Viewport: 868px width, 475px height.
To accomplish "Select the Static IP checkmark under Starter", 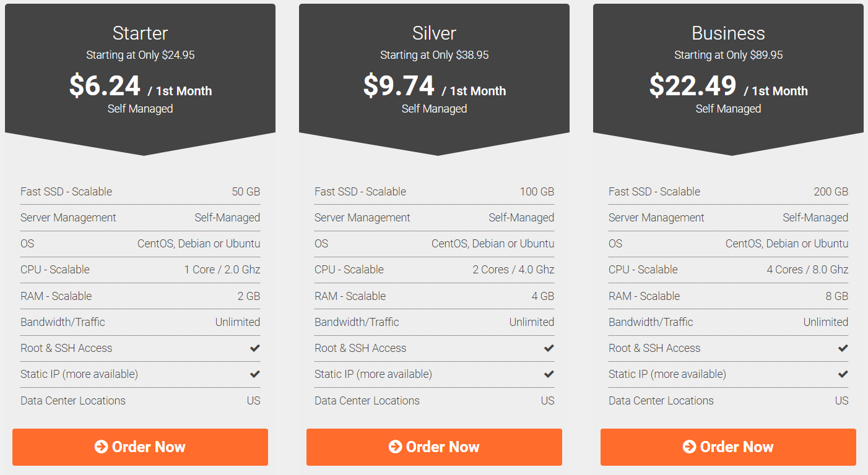I will click(254, 374).
